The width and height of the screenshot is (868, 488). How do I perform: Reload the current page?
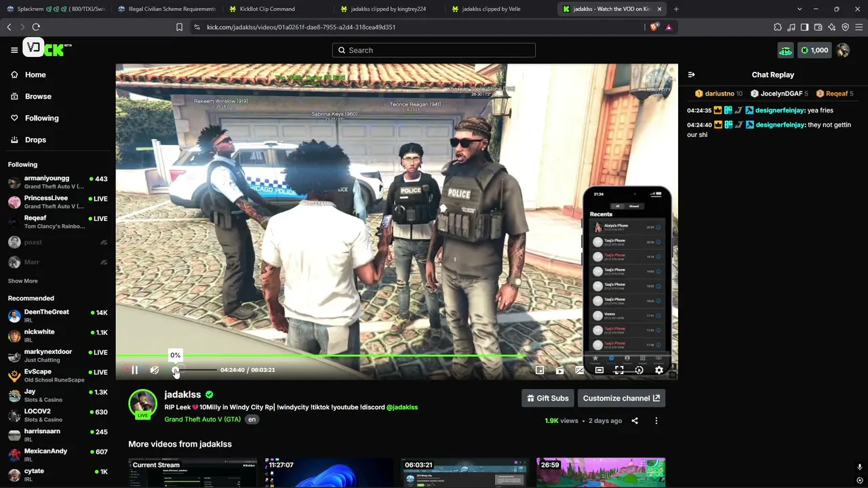click(36, 27)
